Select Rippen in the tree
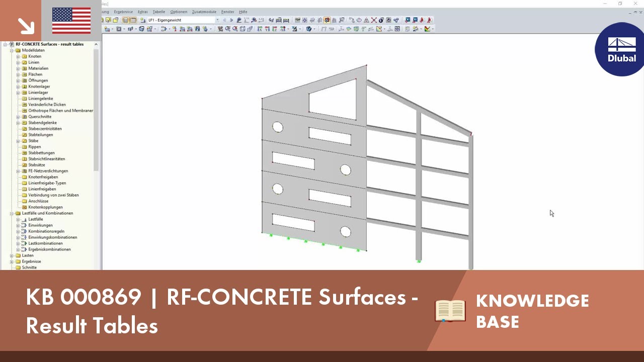Image resolution: width=644 pixels, height=362 pixels. click(x=34, y=147)
